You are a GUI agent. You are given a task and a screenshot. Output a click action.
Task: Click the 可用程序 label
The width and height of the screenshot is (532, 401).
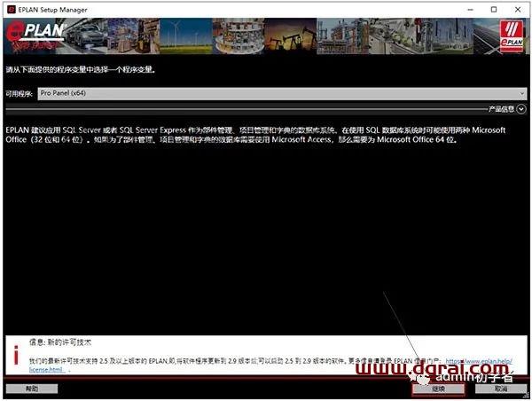[x=19, y=94]
